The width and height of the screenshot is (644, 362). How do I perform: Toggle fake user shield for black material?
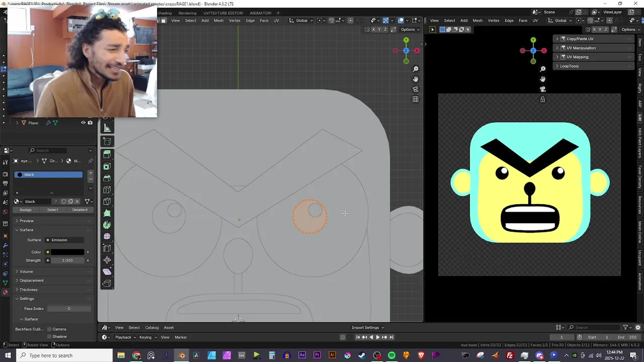click(x=64, y=202)
